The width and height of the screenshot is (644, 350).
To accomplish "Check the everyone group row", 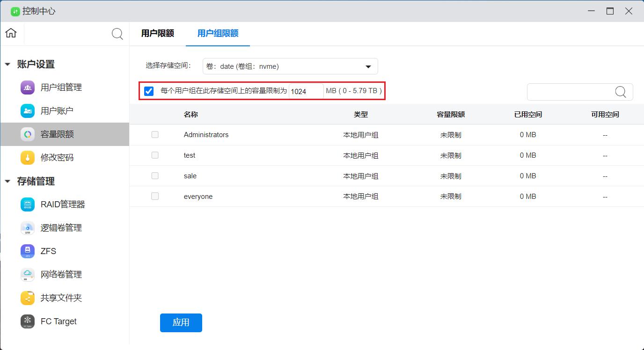I will pyautogui.click(x=155, y=196).
